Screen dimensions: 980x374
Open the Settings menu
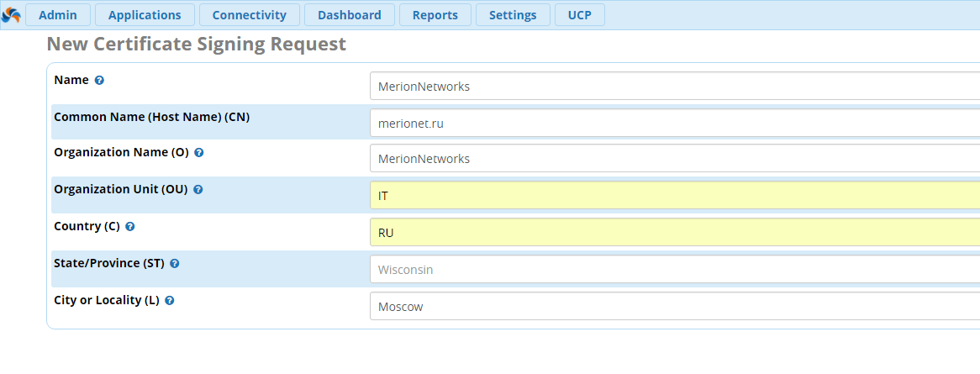[x=513, y=15]
